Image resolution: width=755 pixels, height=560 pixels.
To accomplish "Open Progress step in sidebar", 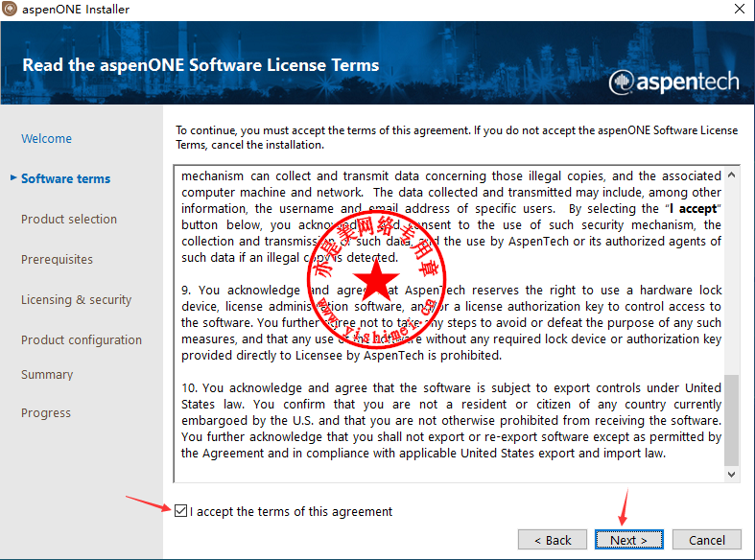I will point(46,412).
